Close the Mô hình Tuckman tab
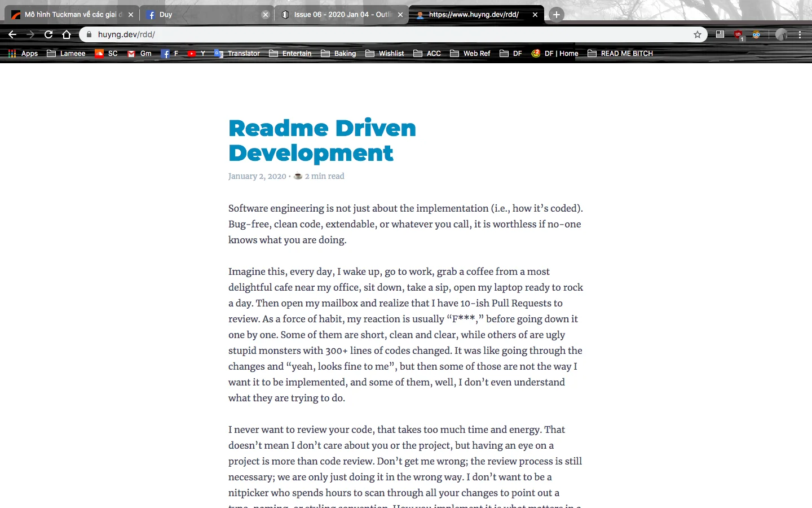Viewport: 812px width, 508px height. (131, 15)
